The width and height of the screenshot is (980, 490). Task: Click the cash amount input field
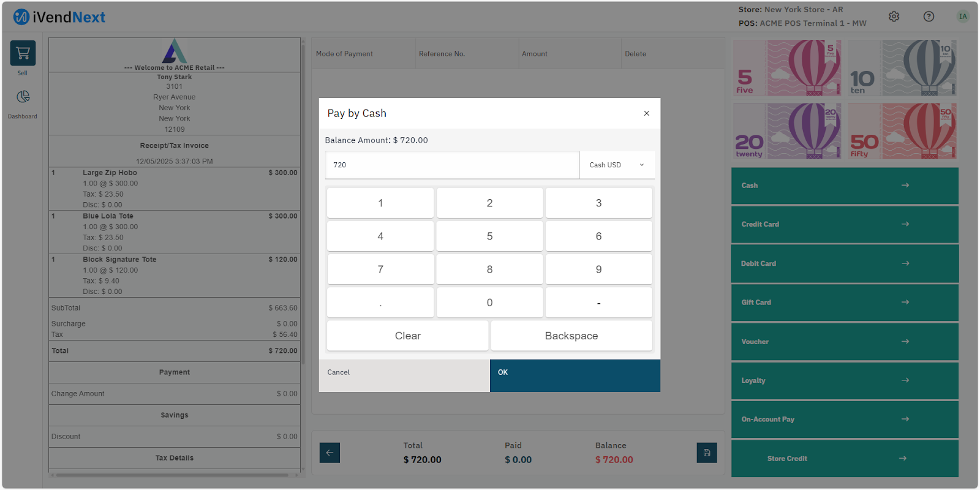(x=452, y=165)
